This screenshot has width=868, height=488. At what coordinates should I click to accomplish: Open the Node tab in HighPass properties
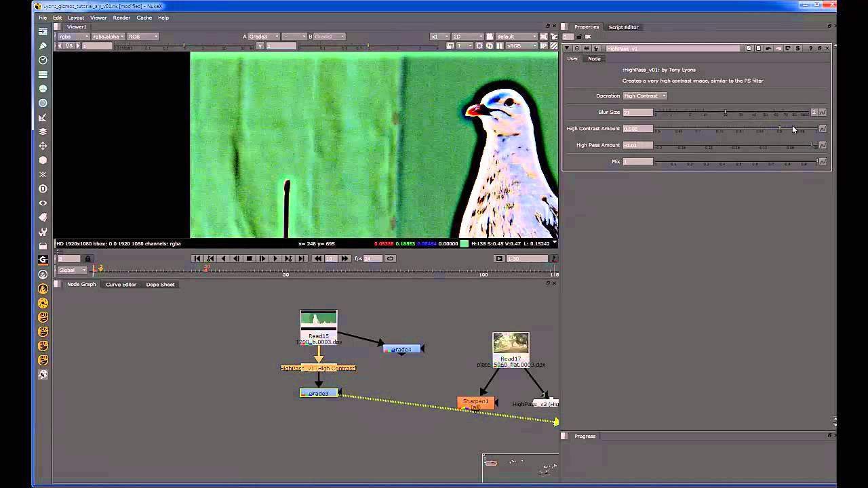(x=594, y=58)
